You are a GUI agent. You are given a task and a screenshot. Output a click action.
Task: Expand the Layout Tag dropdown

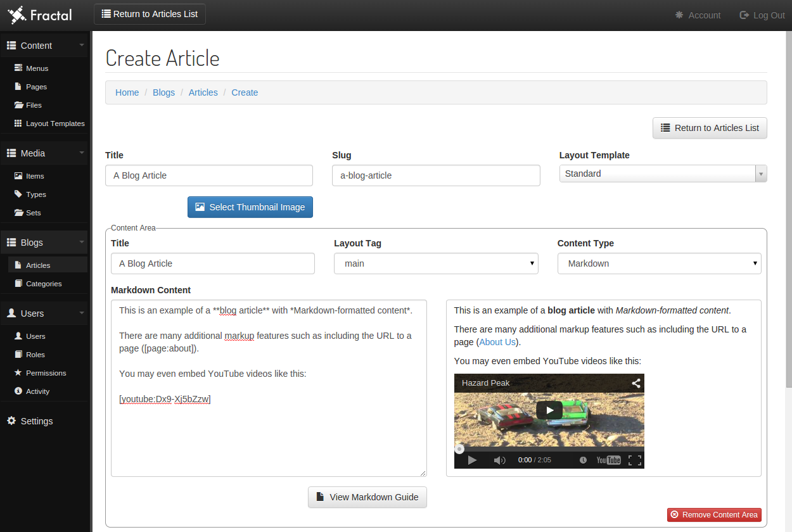click(x=532, y=263)
